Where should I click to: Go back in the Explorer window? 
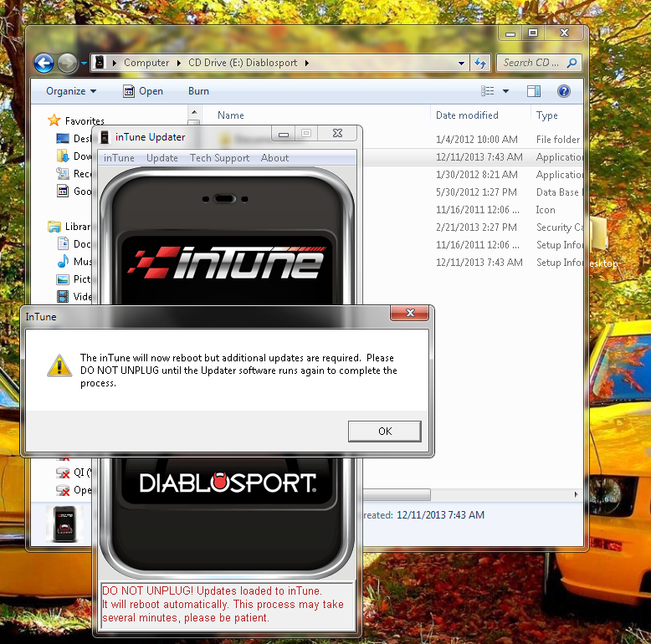[x=44, y=63]
